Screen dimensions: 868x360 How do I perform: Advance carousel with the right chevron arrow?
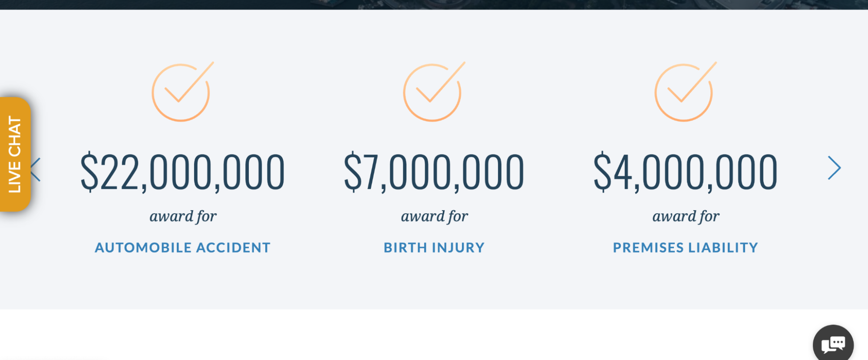[834, 168]
